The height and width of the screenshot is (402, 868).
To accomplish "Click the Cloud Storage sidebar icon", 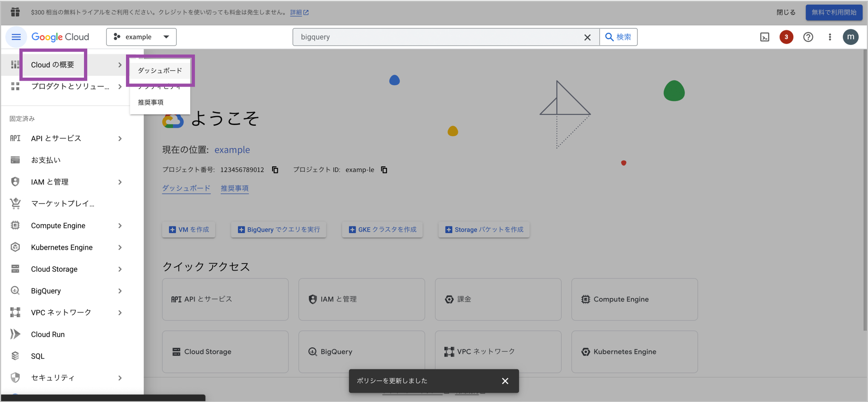I will click(x=15, y=269).
